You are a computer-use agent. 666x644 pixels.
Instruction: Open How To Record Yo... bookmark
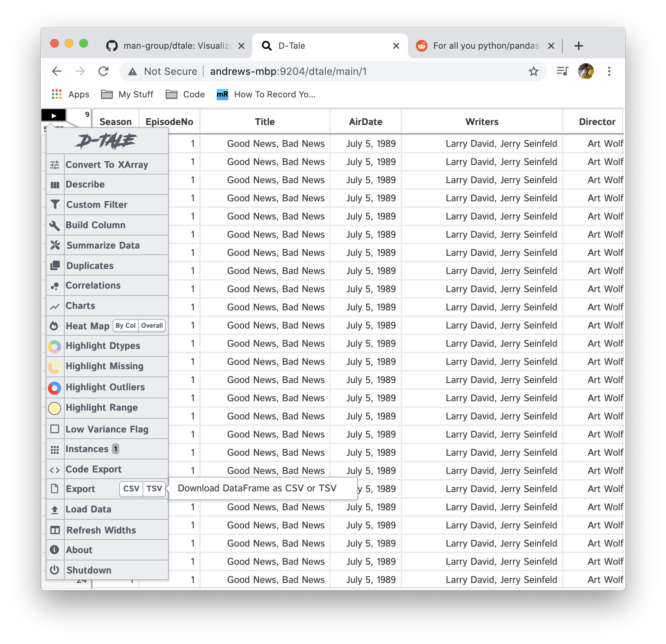266,94
